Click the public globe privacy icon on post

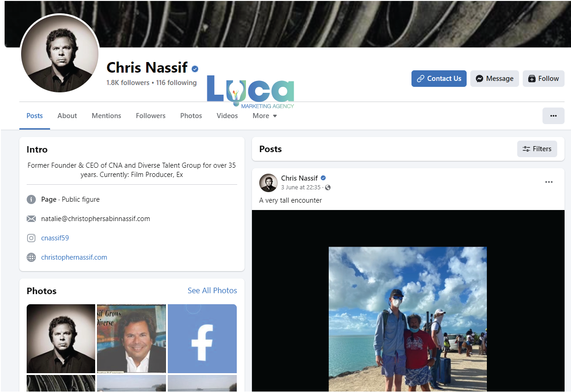328,187
